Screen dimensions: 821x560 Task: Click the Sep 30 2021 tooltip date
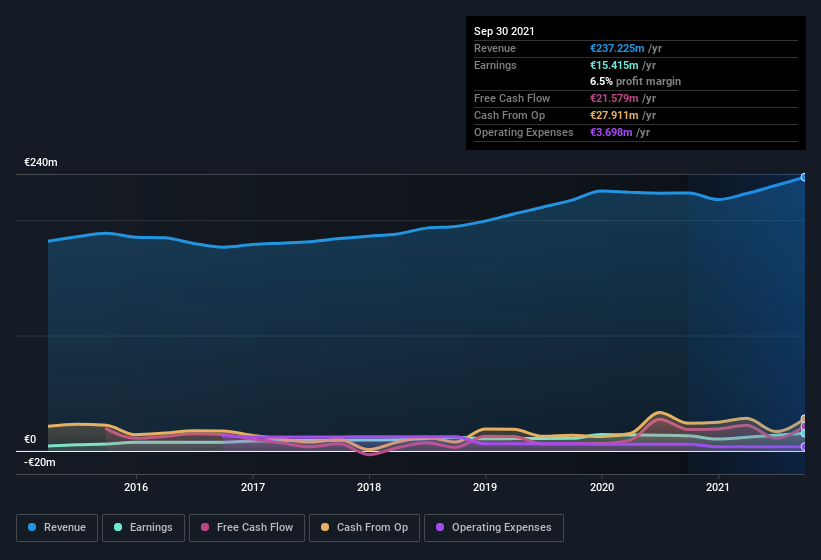[504, 31]
